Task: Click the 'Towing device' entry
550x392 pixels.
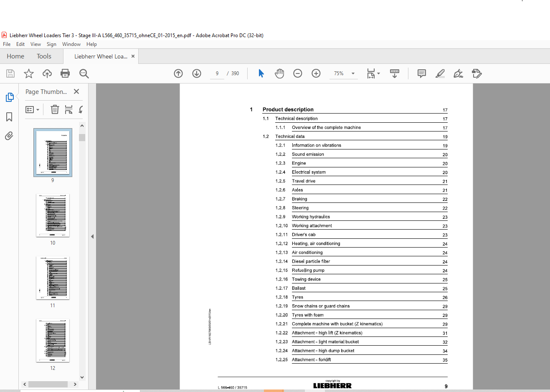Action: [x=306, y=279]
